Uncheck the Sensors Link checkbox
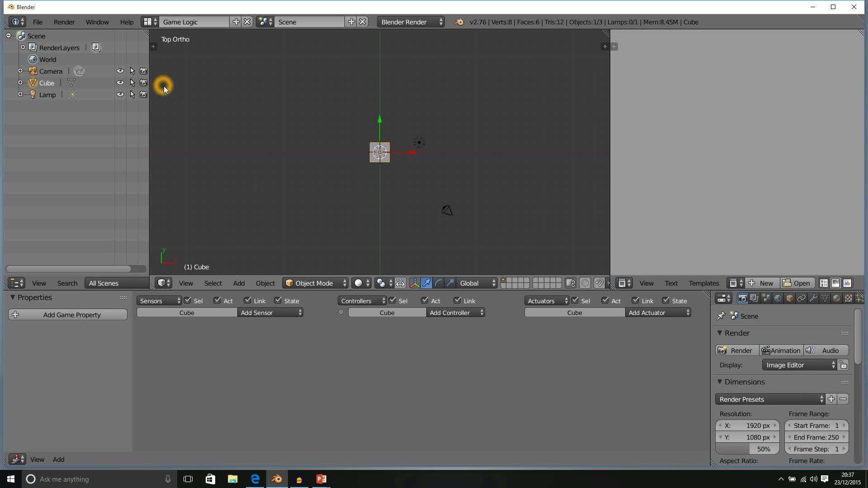 tap(247, 300)
